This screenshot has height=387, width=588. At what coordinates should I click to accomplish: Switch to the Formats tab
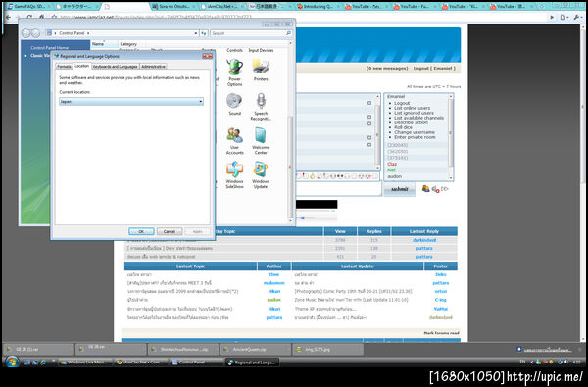coord(64,67)
